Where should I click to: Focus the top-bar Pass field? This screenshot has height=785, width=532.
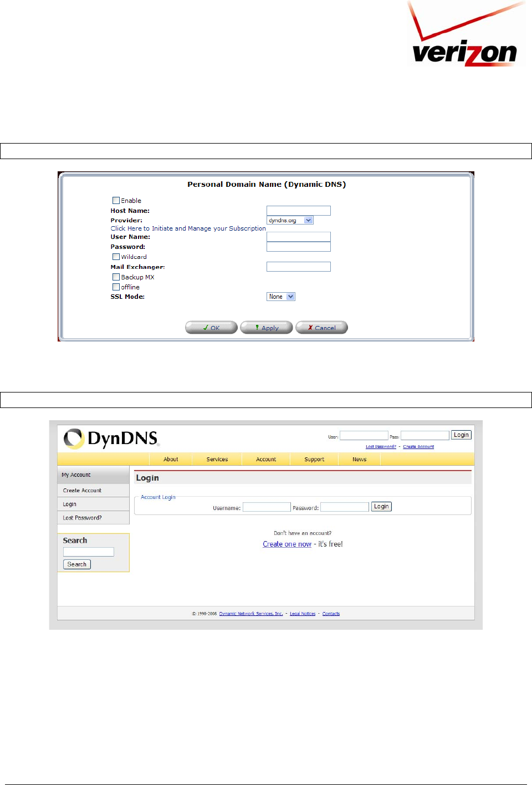click(424, 436)
